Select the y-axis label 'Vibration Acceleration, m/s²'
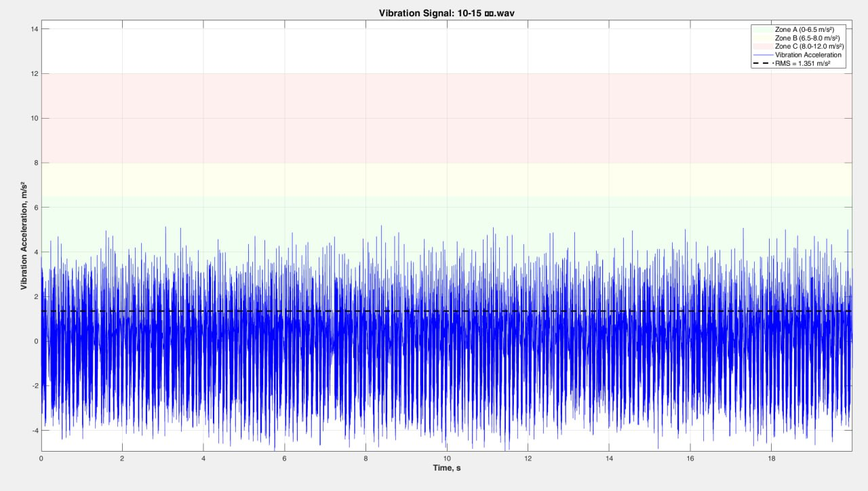 24,236
